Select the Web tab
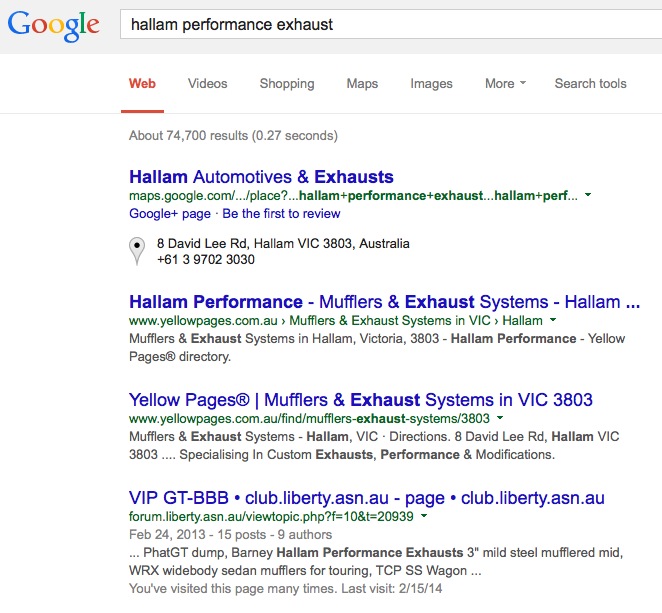662x613 pixels. click(x=142, y=84)
